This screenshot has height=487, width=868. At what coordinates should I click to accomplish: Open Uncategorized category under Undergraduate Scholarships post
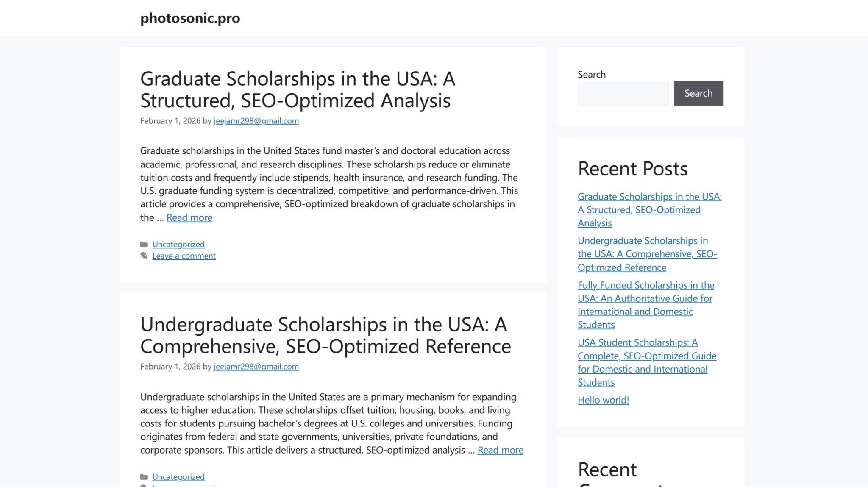click(178, 477)
